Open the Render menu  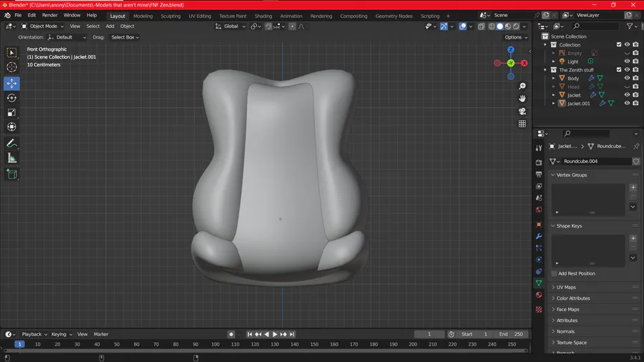tap(49, 15)
